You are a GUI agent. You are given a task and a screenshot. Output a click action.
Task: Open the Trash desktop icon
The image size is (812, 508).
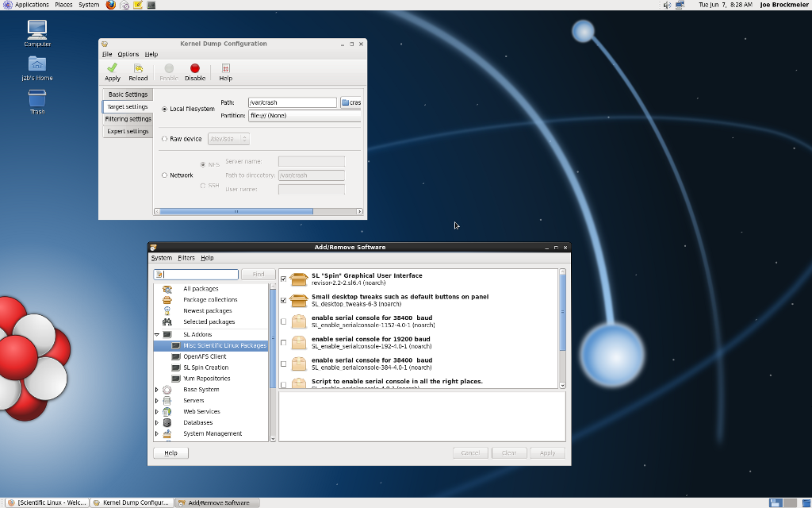37,98
